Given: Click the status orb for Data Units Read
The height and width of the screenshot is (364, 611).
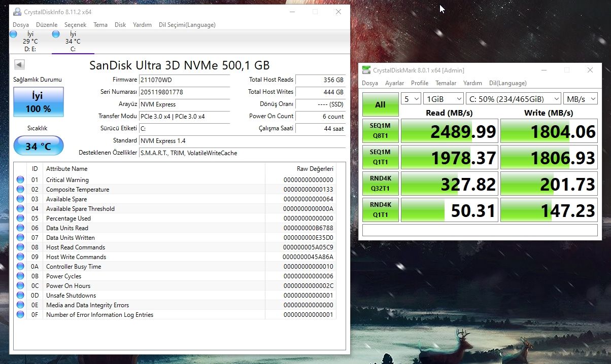Looking at the screenshot, I should point(20,228).
